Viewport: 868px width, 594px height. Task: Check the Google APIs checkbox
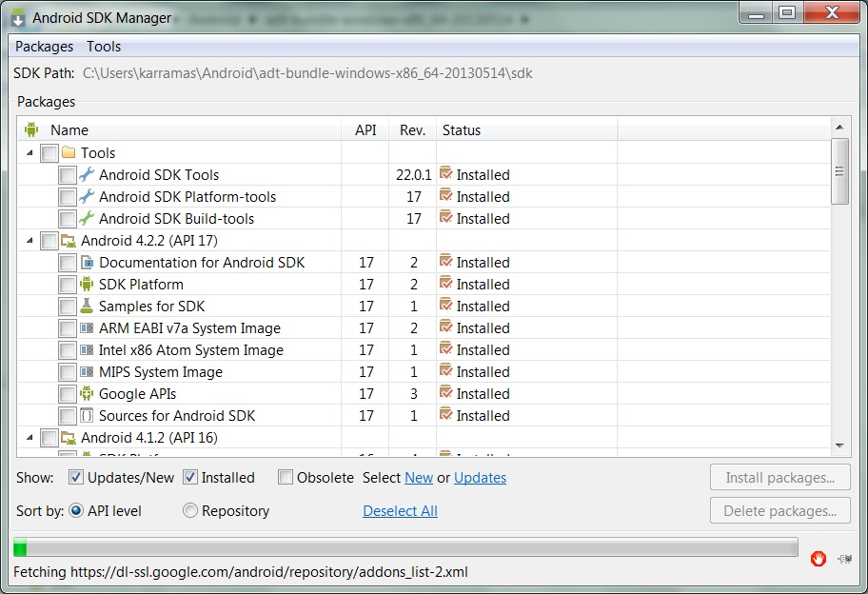pyautogui.click(x=67, y=394)
